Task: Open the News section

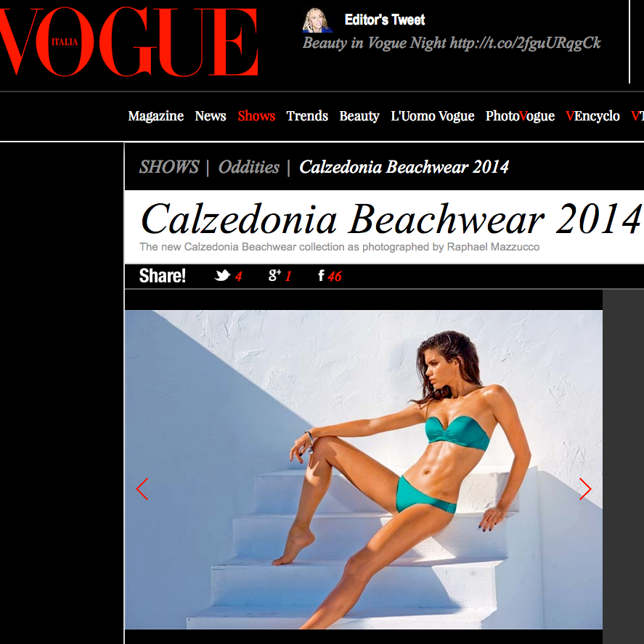Action: (211, 116)
